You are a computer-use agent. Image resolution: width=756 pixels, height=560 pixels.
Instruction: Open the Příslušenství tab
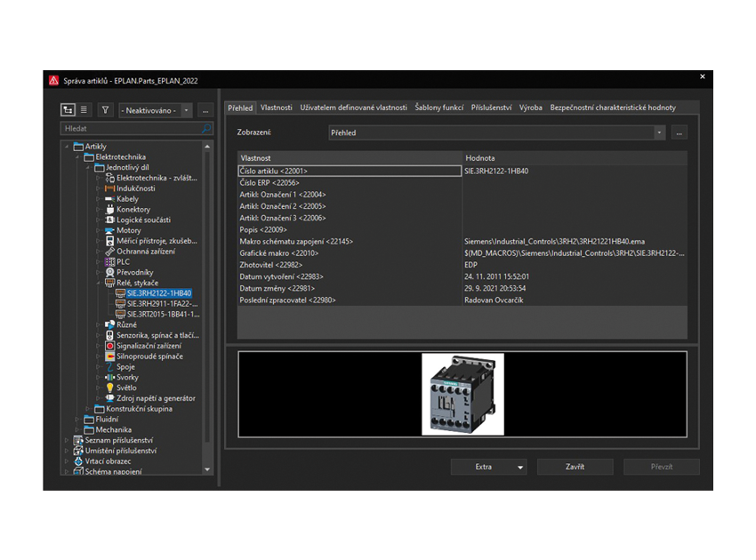(x=491, y=108)
